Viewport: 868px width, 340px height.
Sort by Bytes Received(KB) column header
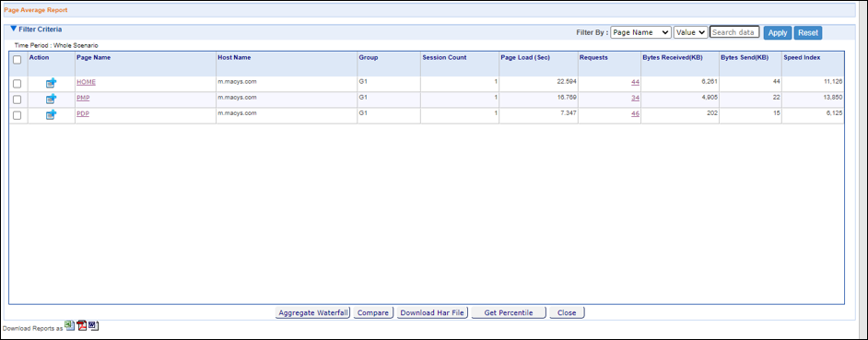click(x=672, y=57)
